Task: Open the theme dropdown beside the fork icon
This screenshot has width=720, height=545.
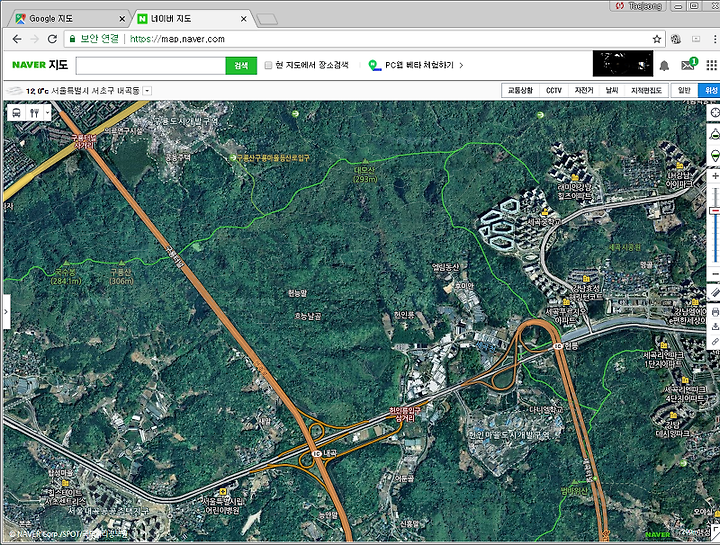Action: [x=47, y=112]
